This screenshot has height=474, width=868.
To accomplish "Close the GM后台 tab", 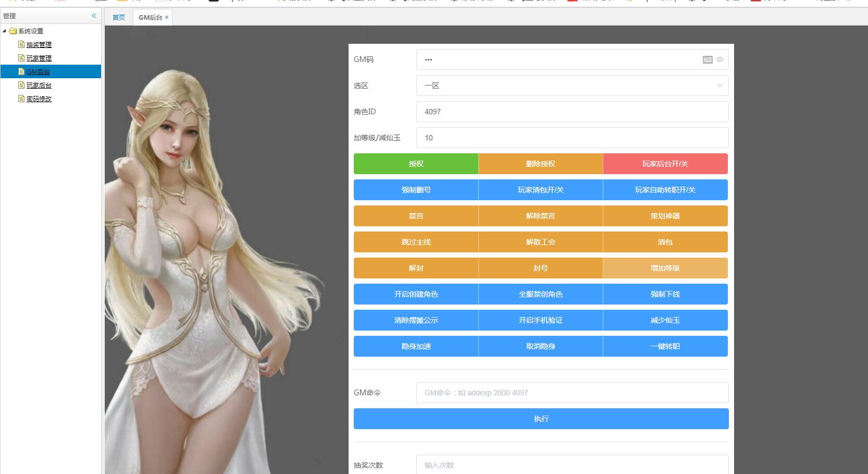I will [167, 17].
